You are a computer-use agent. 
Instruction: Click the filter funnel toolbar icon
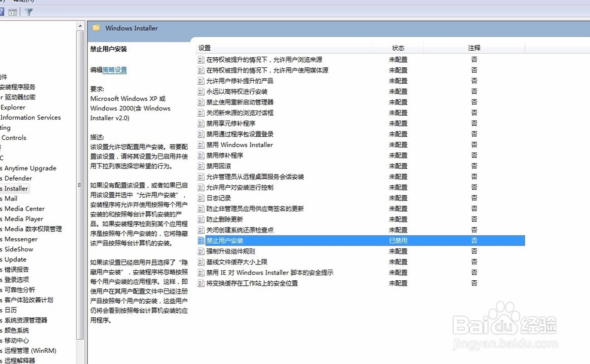pos(28,12)
